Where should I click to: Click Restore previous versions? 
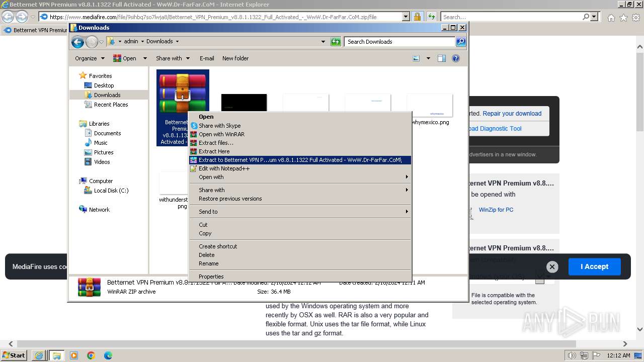click(230, 199)
